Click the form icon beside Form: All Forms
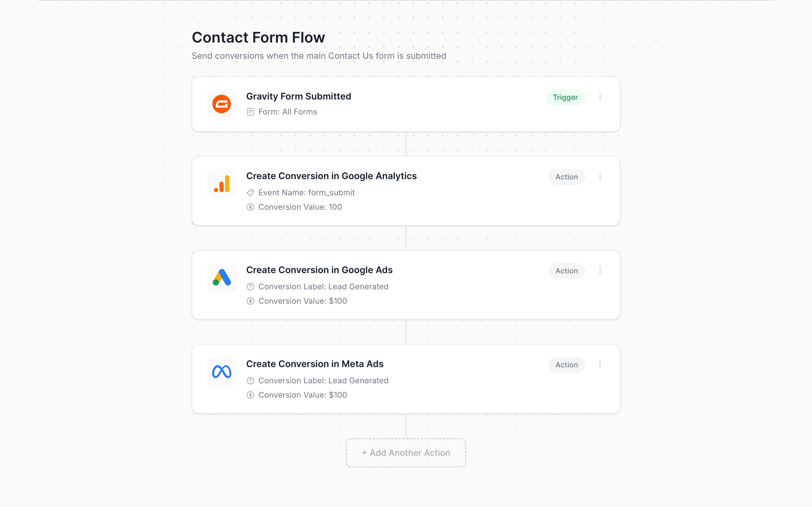Screen dimensions: 812x507 (250, 112)
